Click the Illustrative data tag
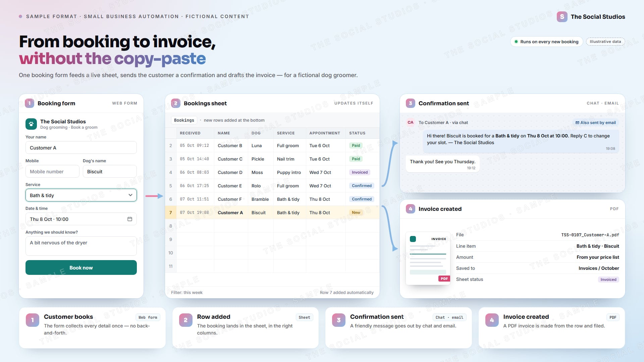 605,42
